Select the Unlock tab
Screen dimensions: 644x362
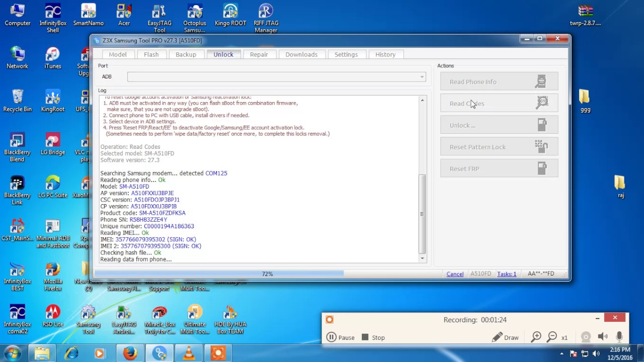click(223, 54)
